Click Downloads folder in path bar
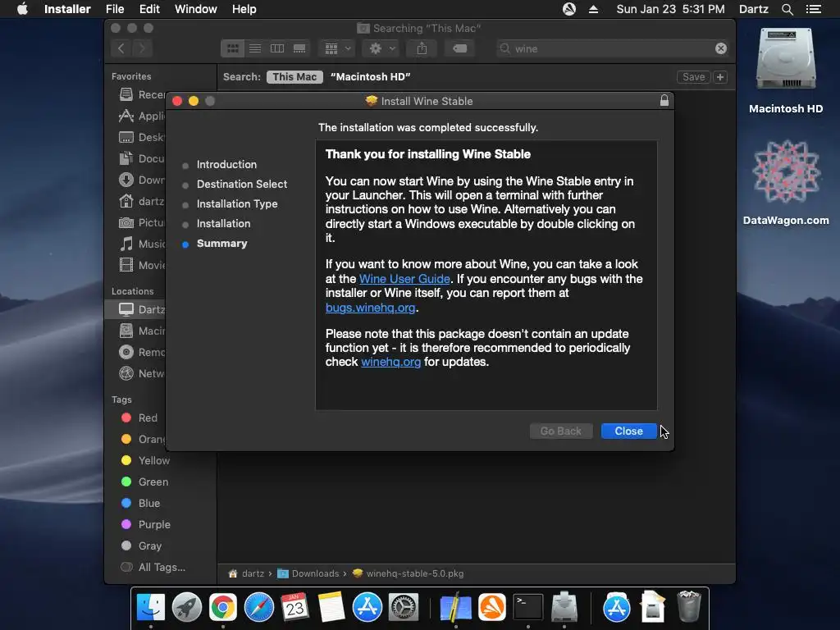This screenshot has width=840, height=630. (x=308, y=573)
